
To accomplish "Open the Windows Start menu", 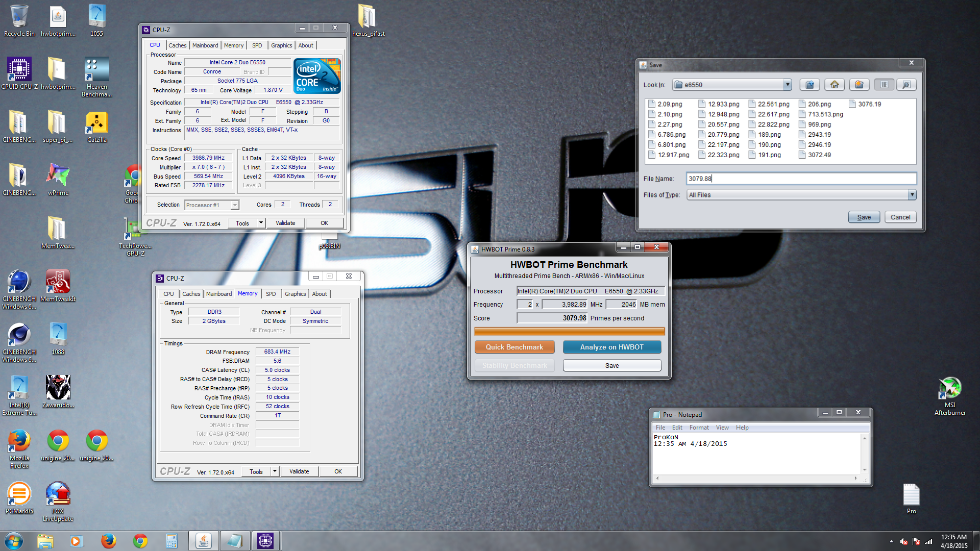I will point(14,541).
